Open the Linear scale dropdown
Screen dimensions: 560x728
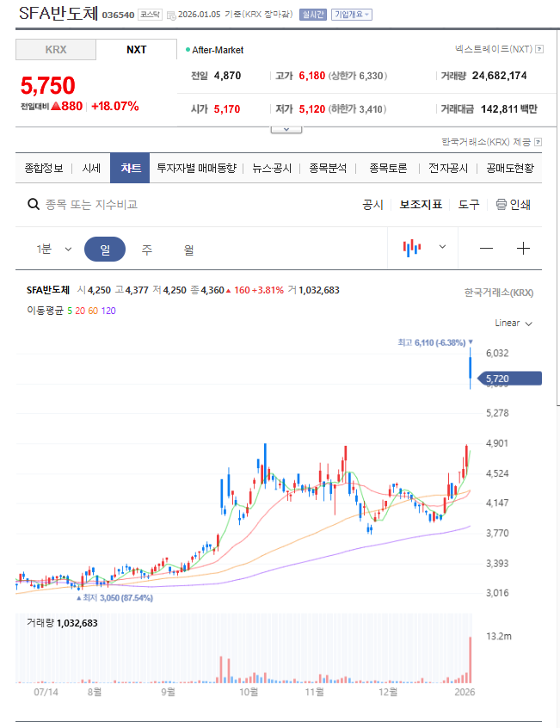pos(514,324)
